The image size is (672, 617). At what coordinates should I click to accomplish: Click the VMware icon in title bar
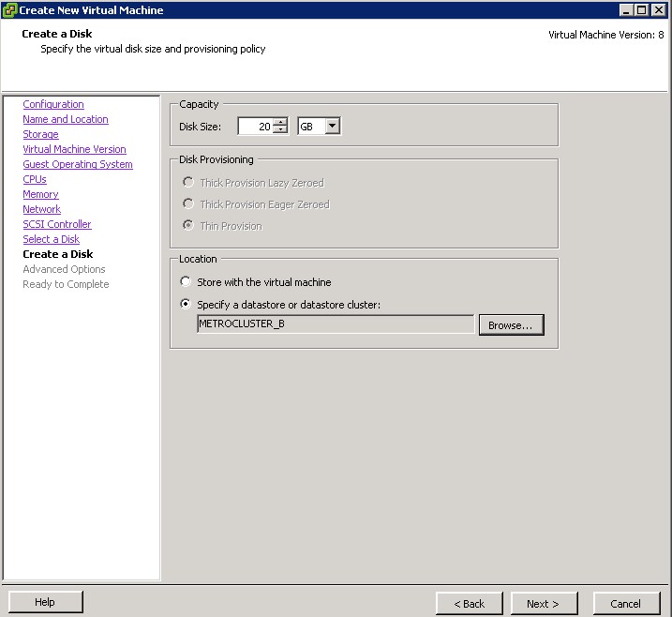click(10, 10)
